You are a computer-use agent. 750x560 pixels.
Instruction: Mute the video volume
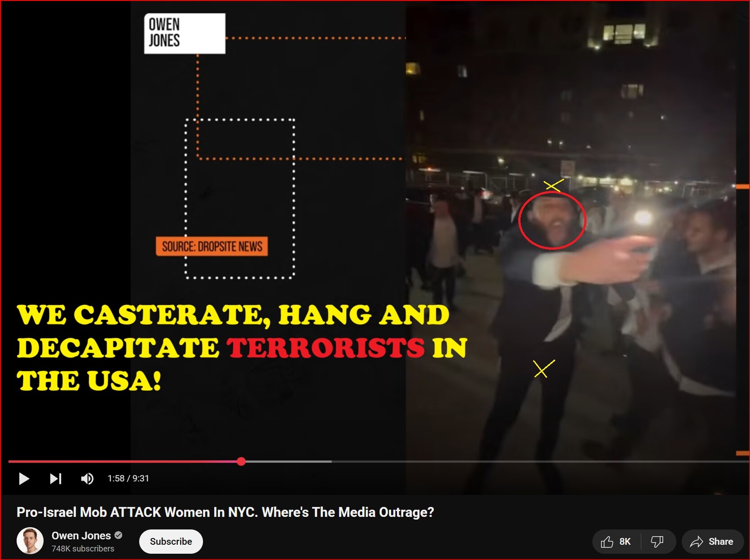[87, 479]
